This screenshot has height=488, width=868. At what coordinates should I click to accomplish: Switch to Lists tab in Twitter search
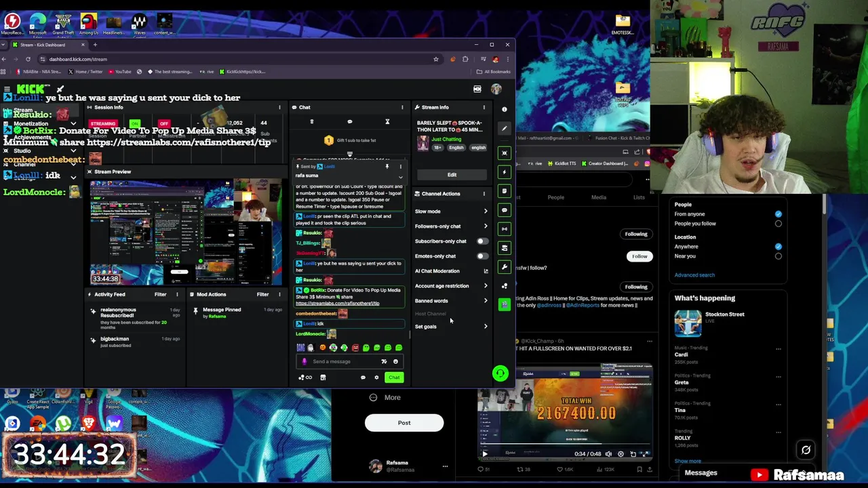639,197
